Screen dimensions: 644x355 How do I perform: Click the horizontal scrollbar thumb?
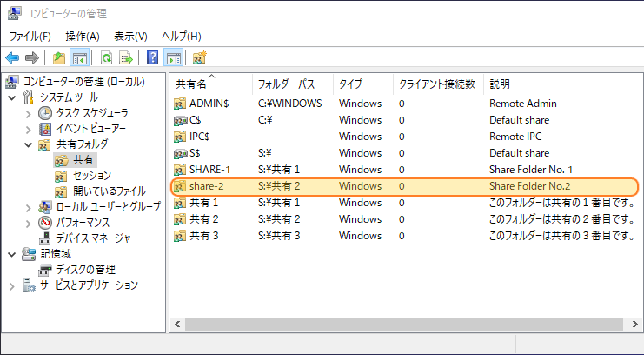tap(404, 325)
